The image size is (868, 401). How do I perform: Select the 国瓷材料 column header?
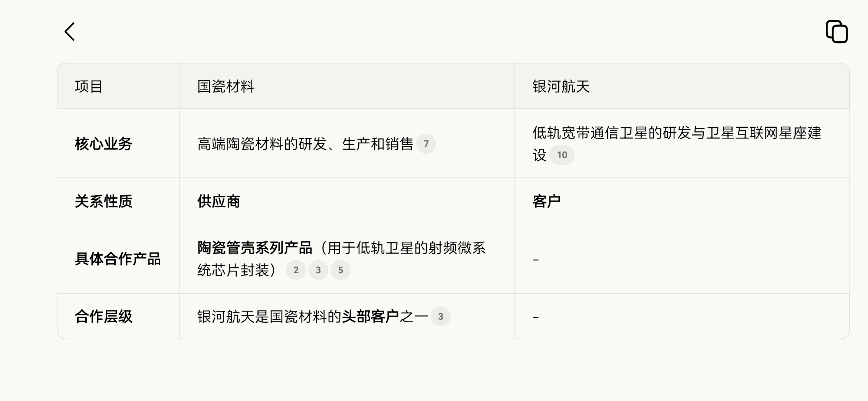click(226, 87)
